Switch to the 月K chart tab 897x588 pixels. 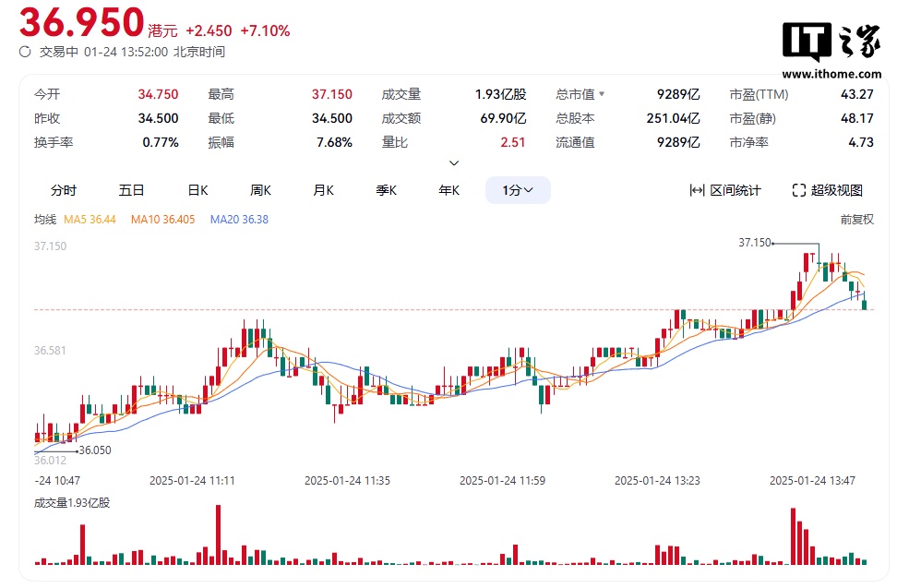[x=323, y=190]
